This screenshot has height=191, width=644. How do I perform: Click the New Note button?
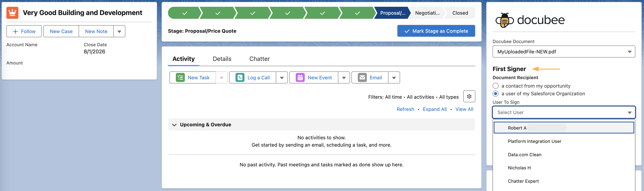(96, 31)
